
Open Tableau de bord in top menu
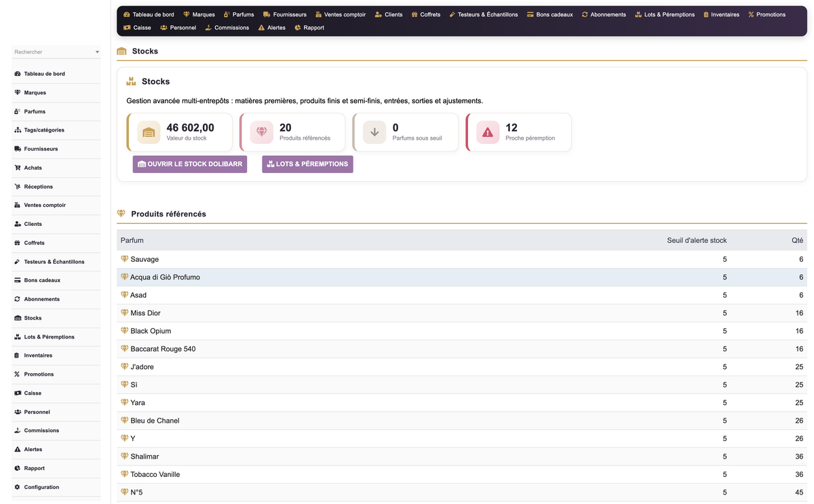(149, 14)
